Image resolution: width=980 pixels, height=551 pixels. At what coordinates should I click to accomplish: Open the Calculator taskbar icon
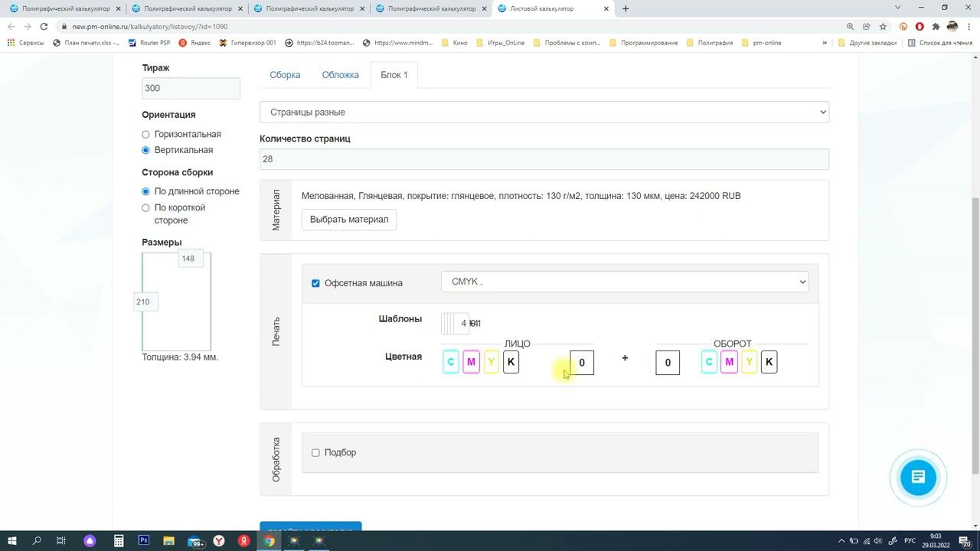pos(119,541)
